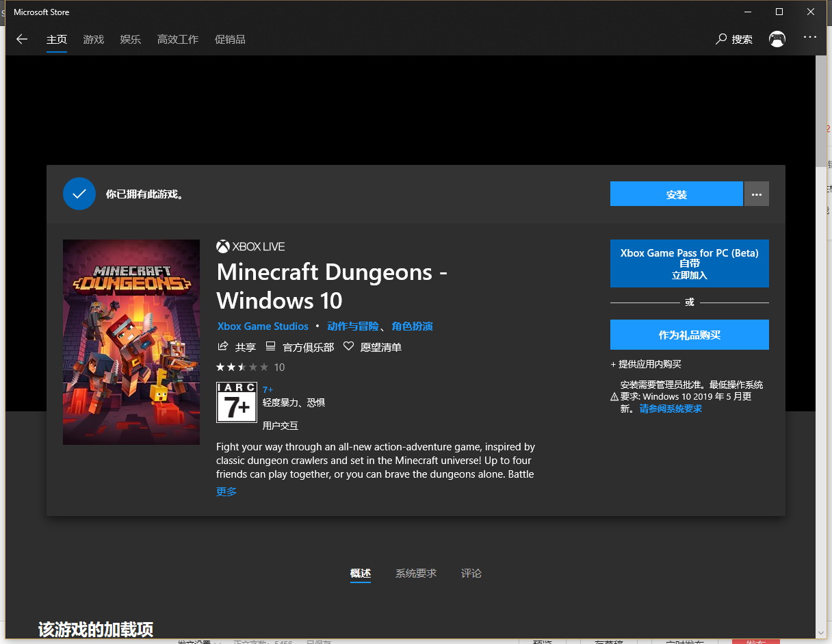Click the Minecraft Dungeons - Windows 10 title

(x=332, y=286)
